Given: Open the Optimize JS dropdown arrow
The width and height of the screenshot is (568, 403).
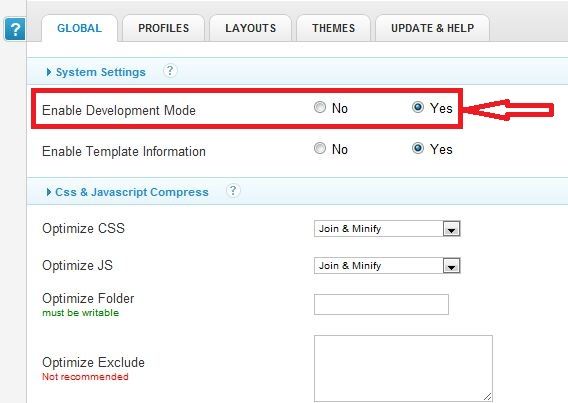Looking at the screenshot, I should (451, 266).
